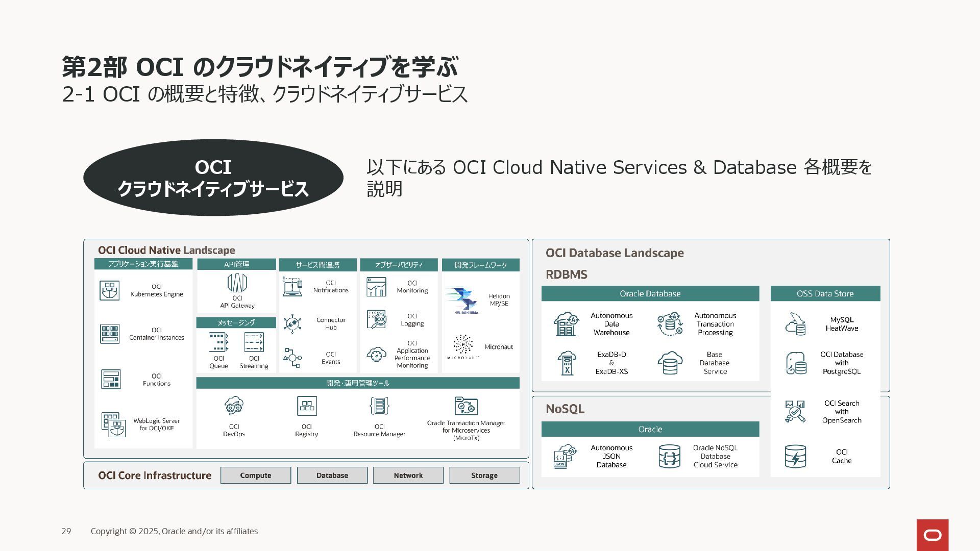This screenshot has height=551, width=980.
Task: Click the OCI Kubernetes Engine icon
Action: coord(109,290)
